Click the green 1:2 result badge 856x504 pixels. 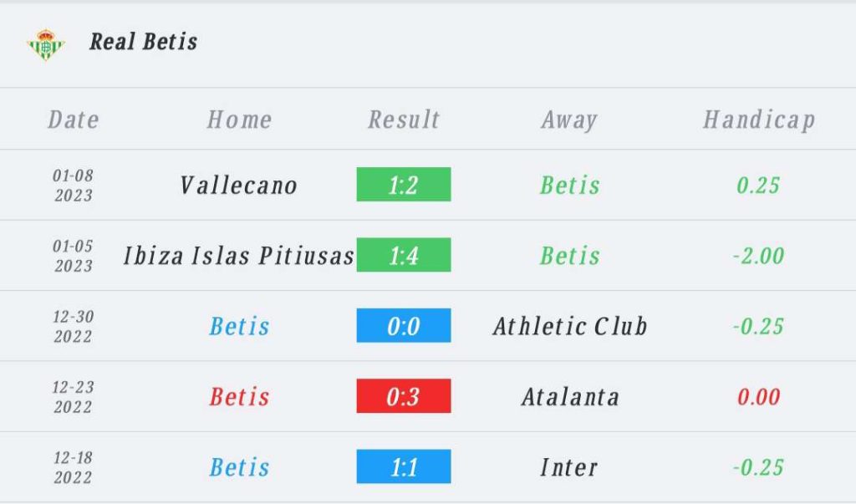[404, 185]
